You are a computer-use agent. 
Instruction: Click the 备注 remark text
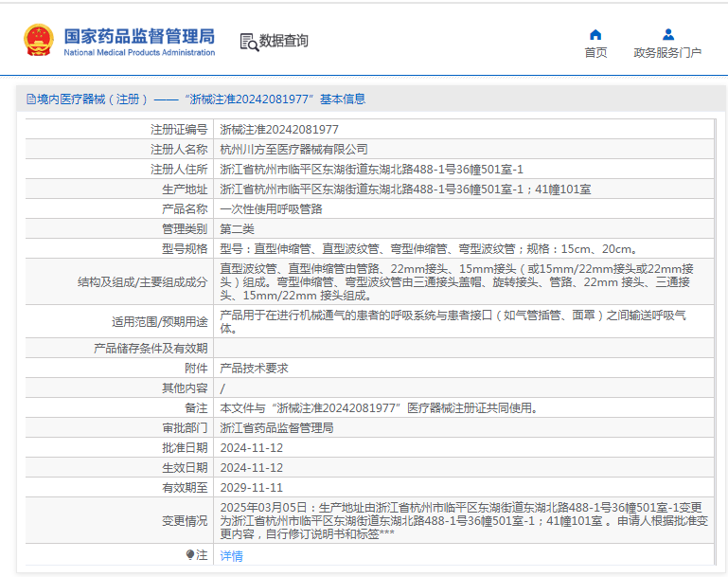click(x=379, y=408)
